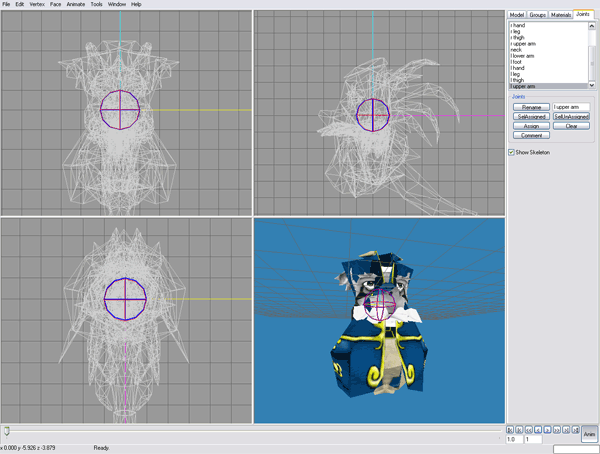The height and width of the screenshot is (454, 600).
Task: Toggle the Anim mode button
Action: (590, 434)
